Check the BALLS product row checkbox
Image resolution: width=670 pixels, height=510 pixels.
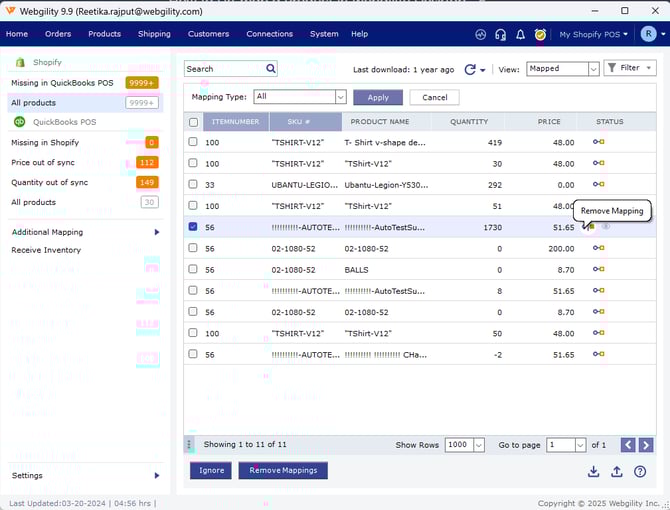point(194,270)
